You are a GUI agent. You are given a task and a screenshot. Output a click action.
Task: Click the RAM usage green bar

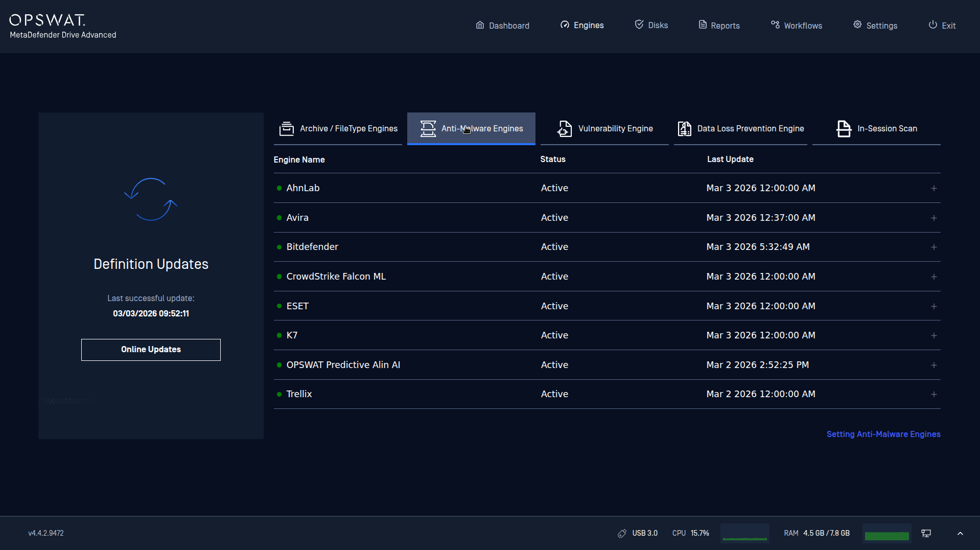click(886, 535)
